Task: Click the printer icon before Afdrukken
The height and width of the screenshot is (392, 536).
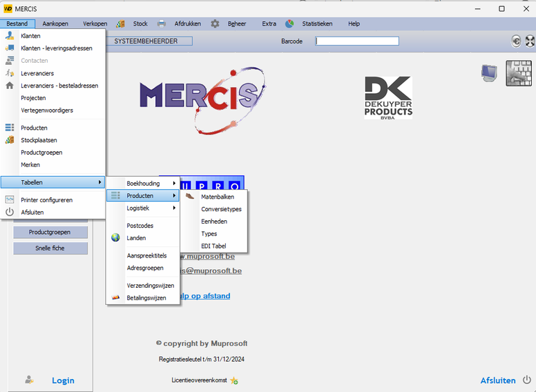Action: pos(162,23)
